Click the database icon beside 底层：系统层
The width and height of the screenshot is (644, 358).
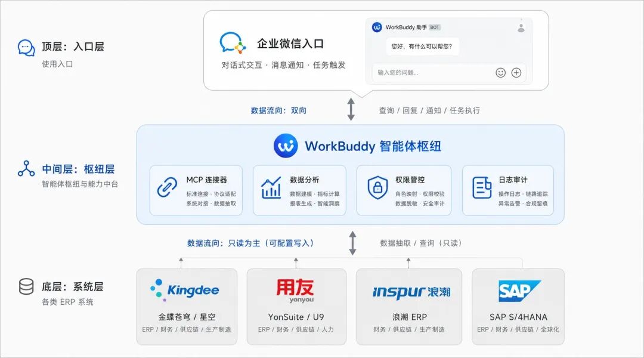(26, 286)
